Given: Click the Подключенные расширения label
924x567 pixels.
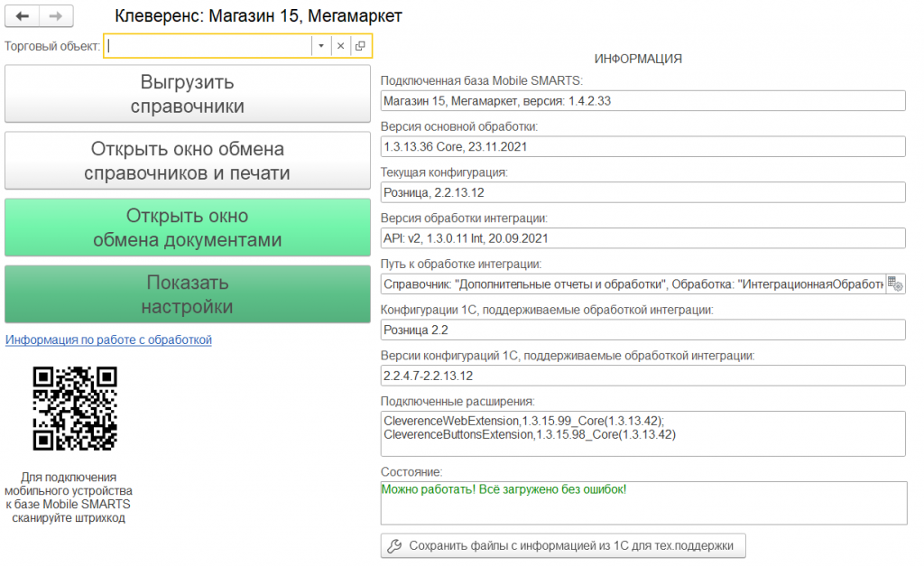Looking at the screenshot, I should click(x=457, y=402).
